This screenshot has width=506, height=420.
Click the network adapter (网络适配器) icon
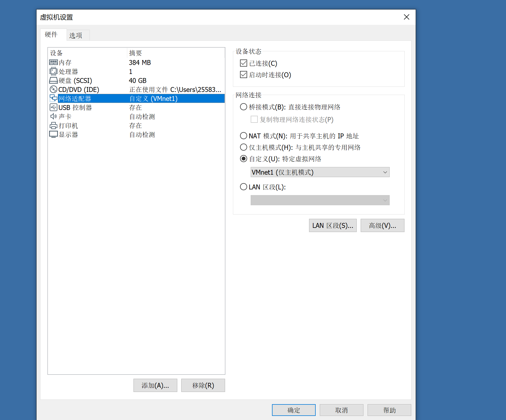coord(53,99)
